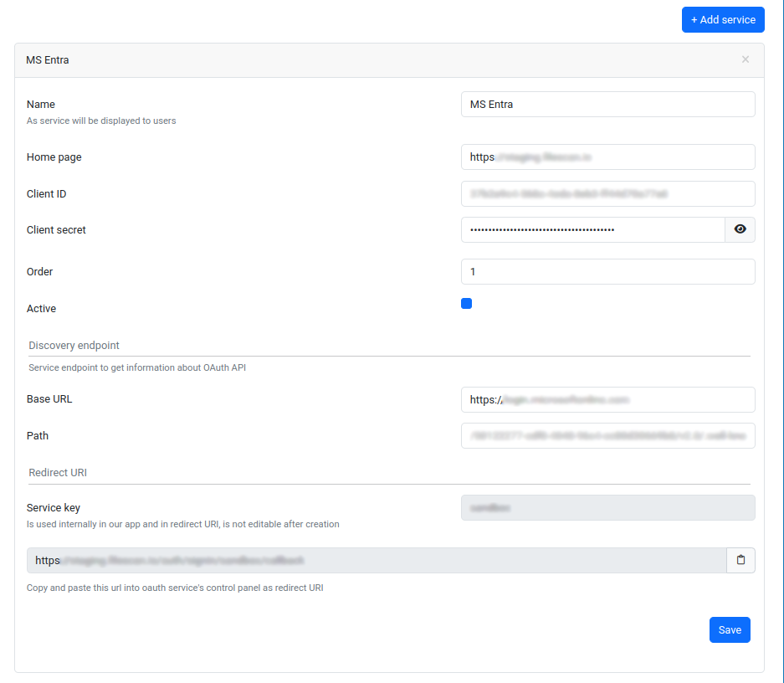Click the Client ID label
784x683 pixels.
tap(47, 194)
